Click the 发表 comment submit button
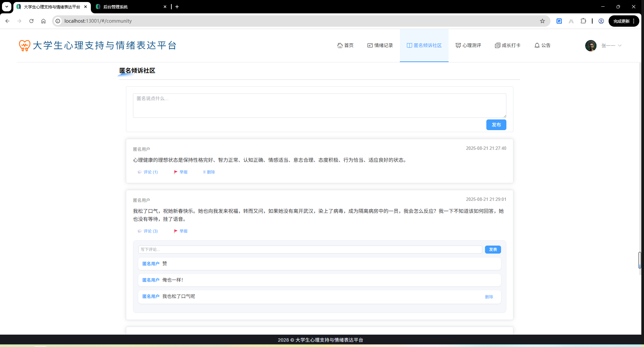 pos(493,249)
